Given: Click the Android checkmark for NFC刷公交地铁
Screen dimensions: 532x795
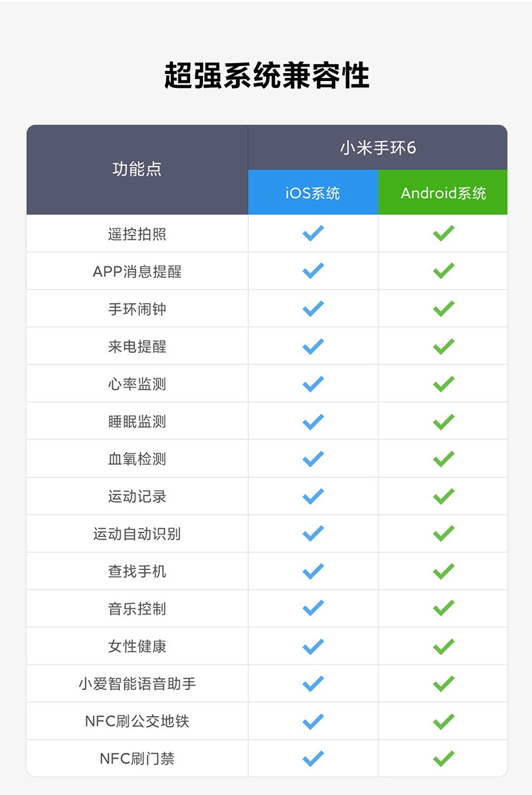Looking at the screenshot, I should pos(443,721).
